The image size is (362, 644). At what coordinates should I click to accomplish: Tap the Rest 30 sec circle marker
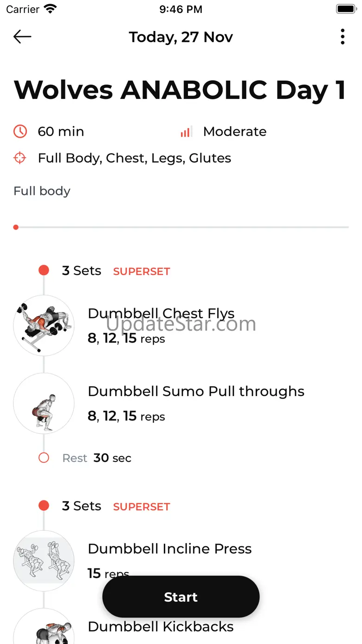click(x=44, y=458)
